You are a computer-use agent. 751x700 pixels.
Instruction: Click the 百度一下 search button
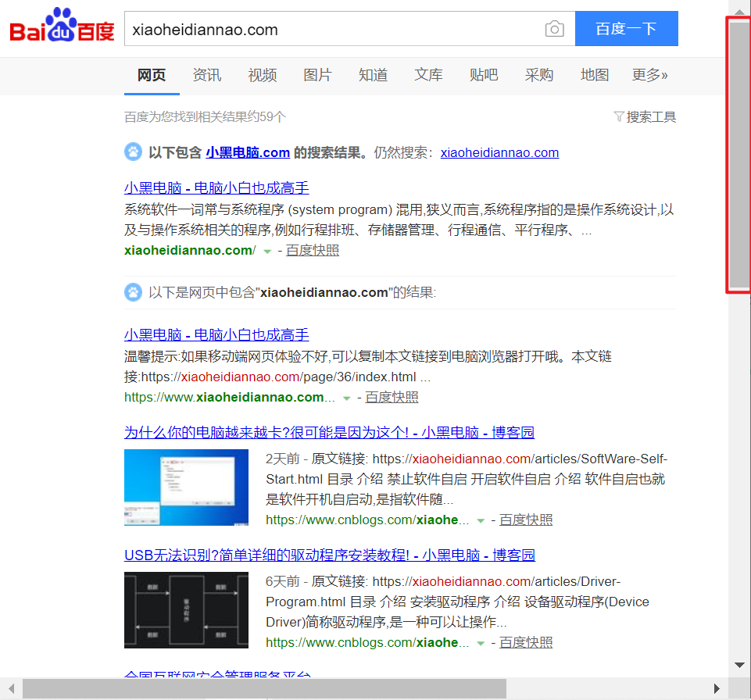[x=627, y=29]
